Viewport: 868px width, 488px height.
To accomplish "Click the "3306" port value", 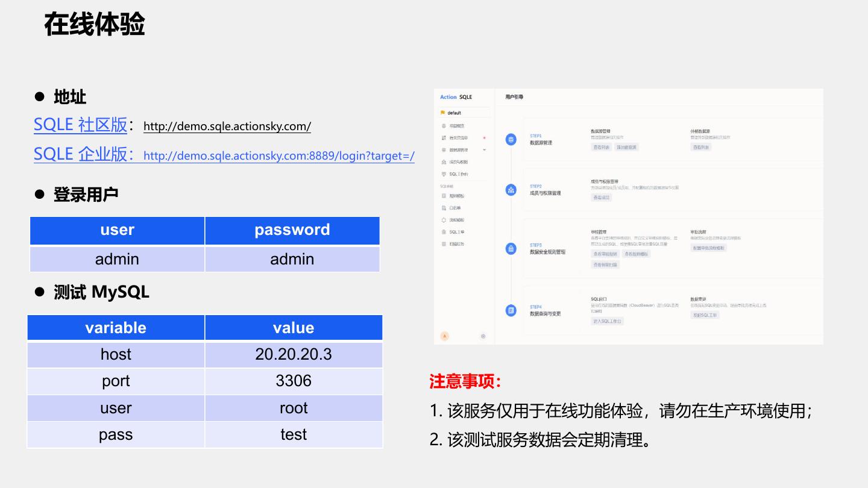I will point(294,381).
